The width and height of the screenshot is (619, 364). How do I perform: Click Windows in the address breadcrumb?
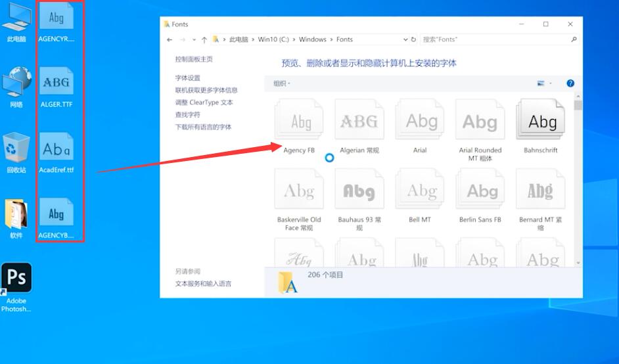coord(312,39)
